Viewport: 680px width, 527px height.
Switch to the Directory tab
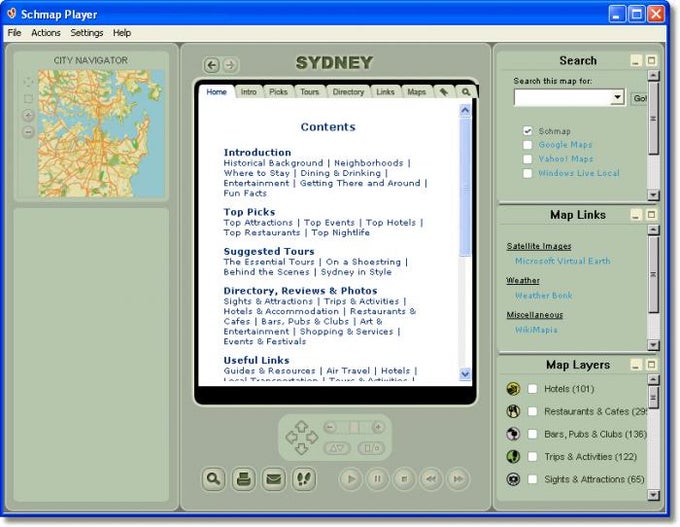[348, 92]
